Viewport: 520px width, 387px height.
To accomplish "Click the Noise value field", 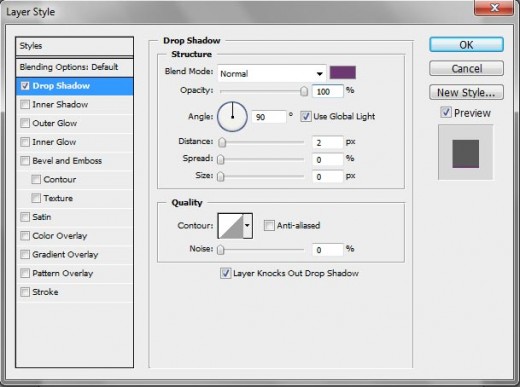I will click(x=327, y=250).
